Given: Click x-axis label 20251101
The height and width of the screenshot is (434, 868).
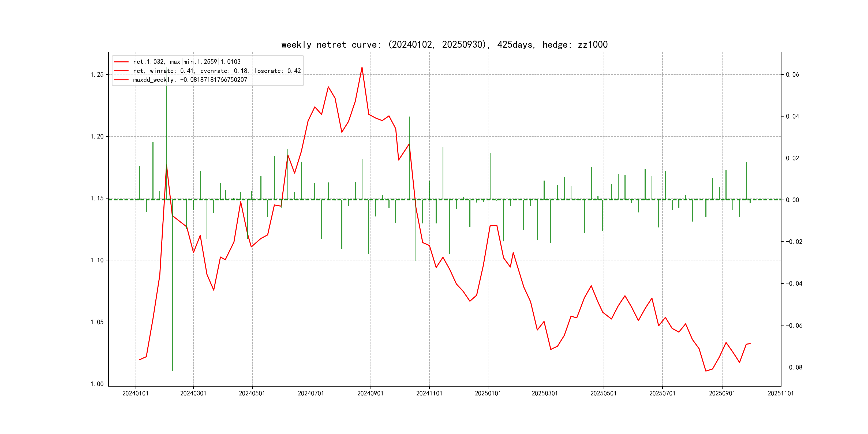Looking at the screenshot, I should click(780, 393).
